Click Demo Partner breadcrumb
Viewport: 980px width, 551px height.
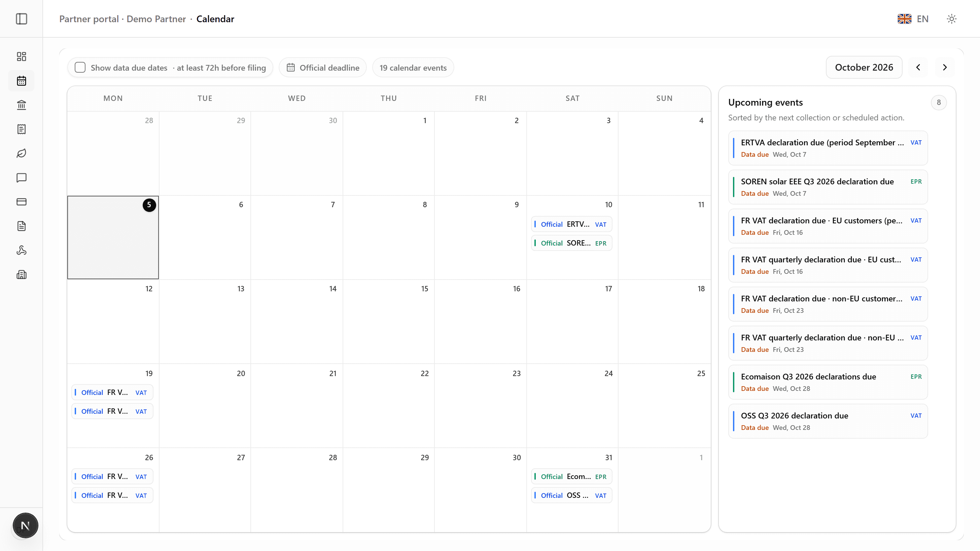pyautogui.click(x=156, y=19)
